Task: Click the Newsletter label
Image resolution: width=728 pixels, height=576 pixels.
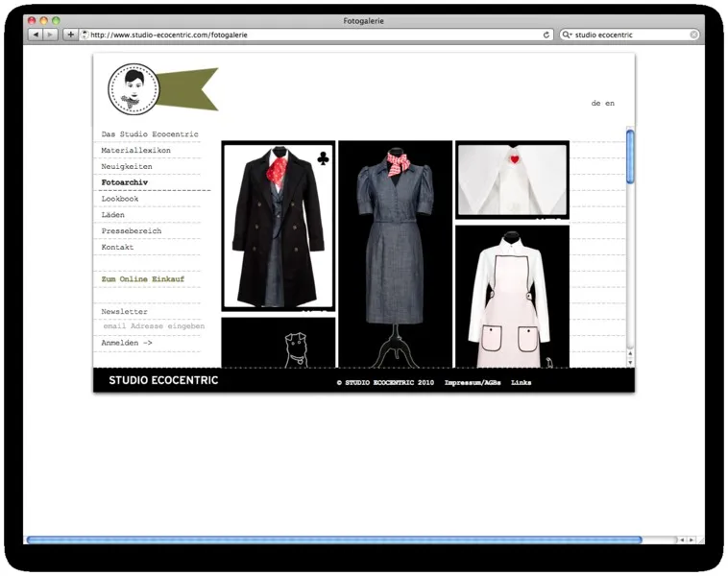Action: [124, 311]
